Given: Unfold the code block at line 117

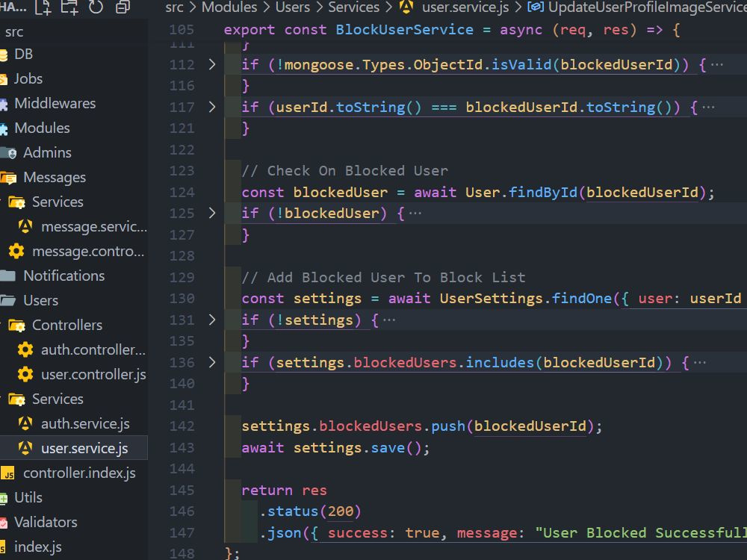Looking at the screenshot, I should pyautogui.click(x=212, y=107).
